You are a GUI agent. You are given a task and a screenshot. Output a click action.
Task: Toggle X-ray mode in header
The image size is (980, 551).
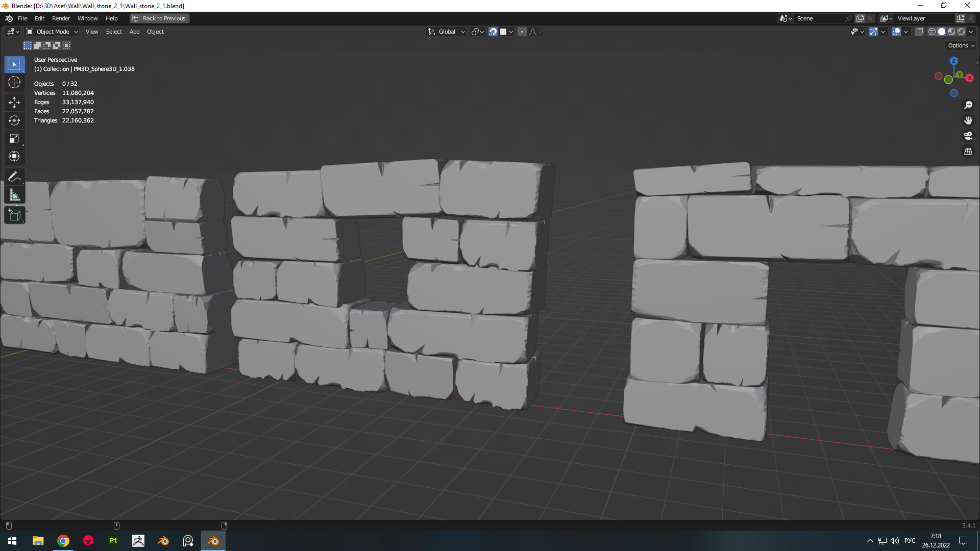pos(919,32)
